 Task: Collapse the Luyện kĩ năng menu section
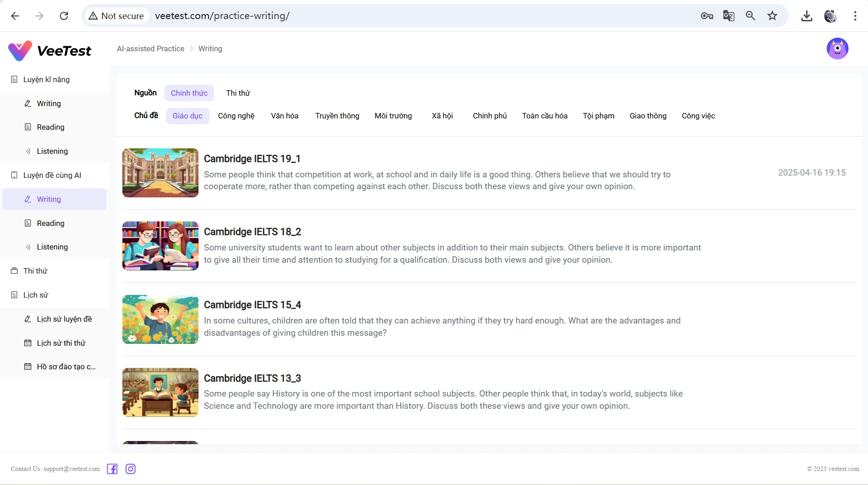point(54,79)
